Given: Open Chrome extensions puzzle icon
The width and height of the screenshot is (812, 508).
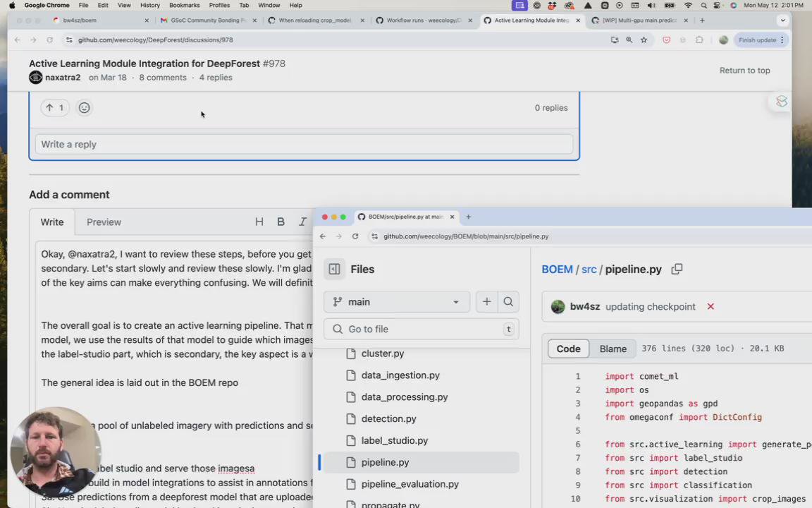Looking at the screenshot, I should 699,40.
